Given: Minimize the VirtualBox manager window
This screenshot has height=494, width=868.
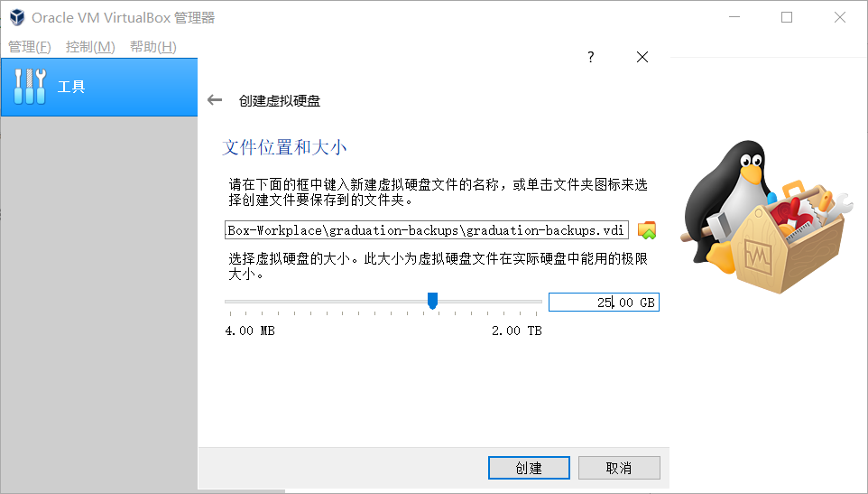Looking at the screenshot, I should coord(734,18).
